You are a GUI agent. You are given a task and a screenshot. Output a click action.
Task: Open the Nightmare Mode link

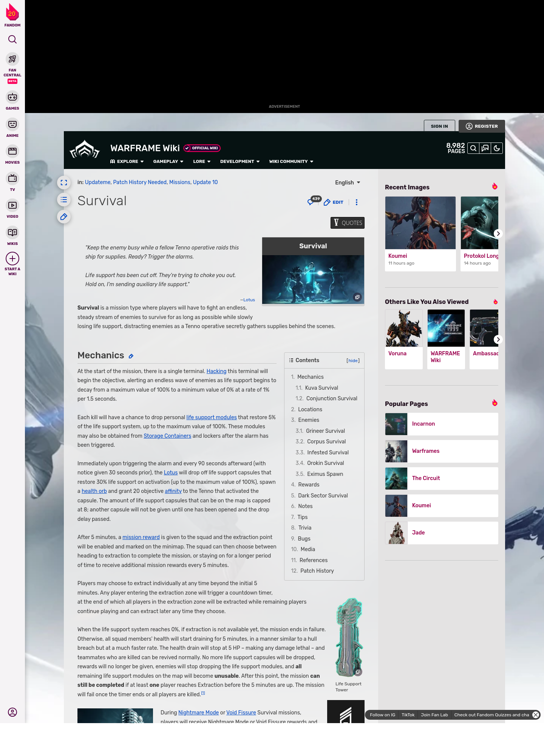pyautogui.click(x=198, y=713)
